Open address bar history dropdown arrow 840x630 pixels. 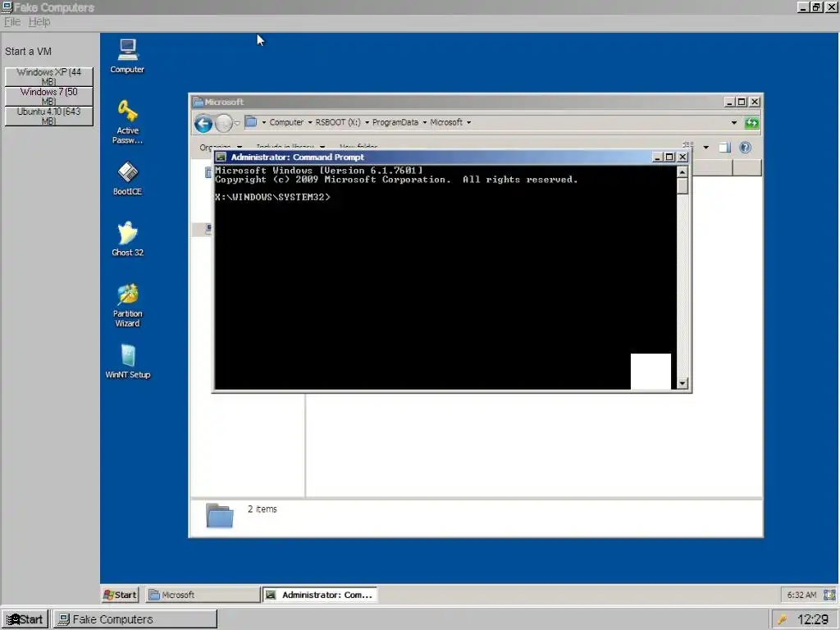tap(734, 123)
